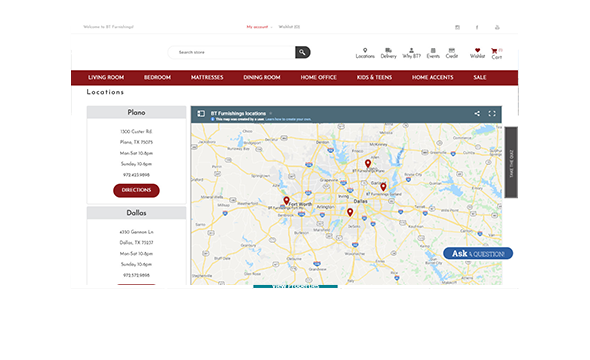Viewport: 590px width, 360px height.
Task: Open the Living Room menu
Action: click(106, 77)
